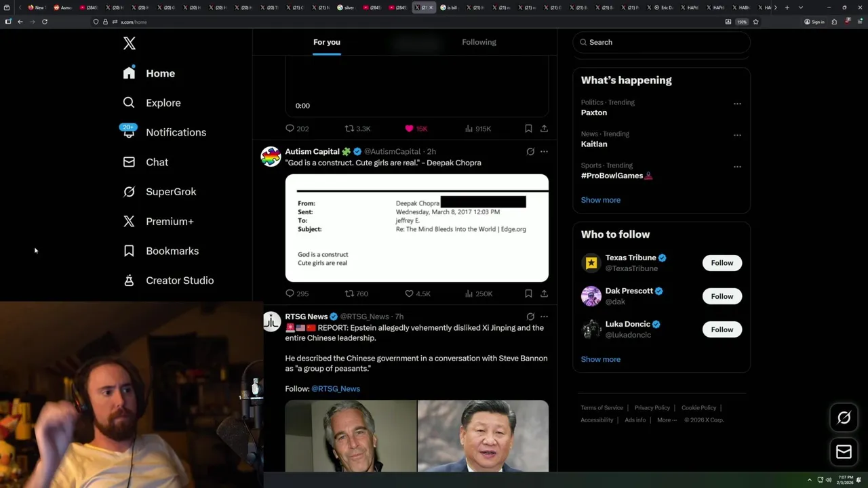This screenshot has height=488, width=868.
Task: Open Chat from the sidebar
Action: click(145, 162)
